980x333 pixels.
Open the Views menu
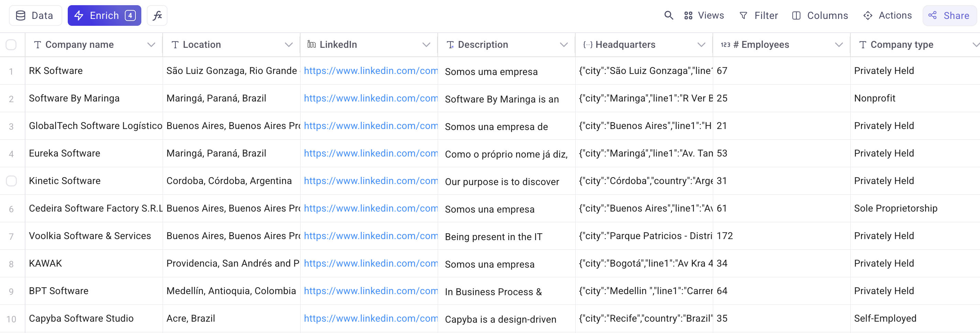pos(704,15)
